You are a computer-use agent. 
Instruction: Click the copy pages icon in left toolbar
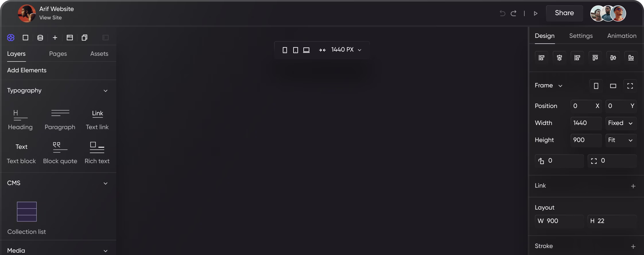[84, 38]
